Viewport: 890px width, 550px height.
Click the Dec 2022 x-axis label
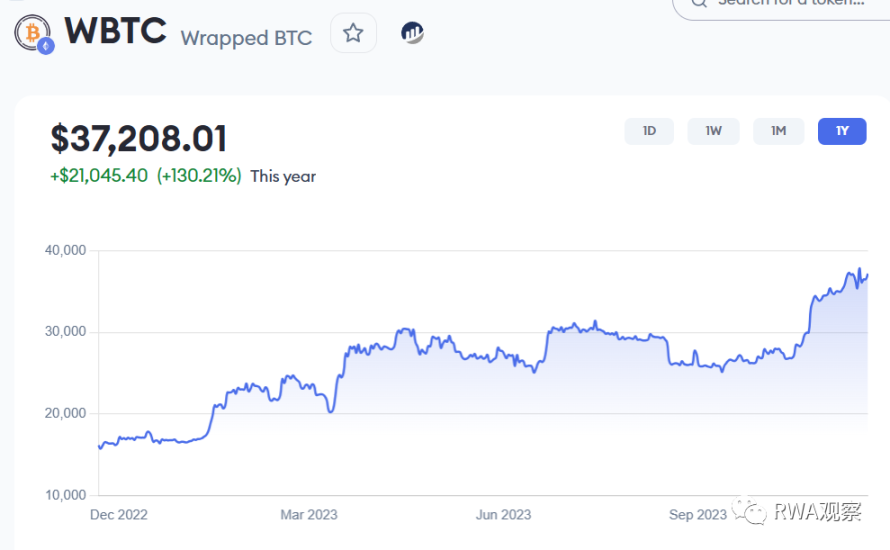click(x=118, y=515)
